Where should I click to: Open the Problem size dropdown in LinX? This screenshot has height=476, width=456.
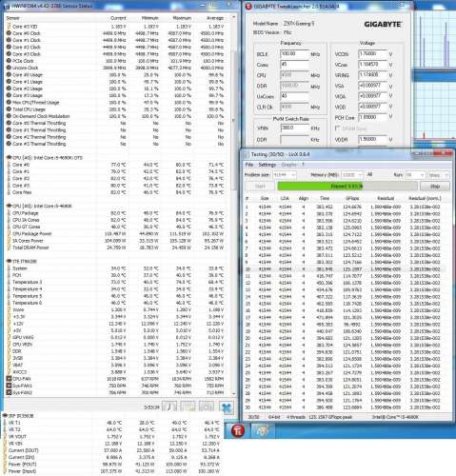tap(285, 175)
